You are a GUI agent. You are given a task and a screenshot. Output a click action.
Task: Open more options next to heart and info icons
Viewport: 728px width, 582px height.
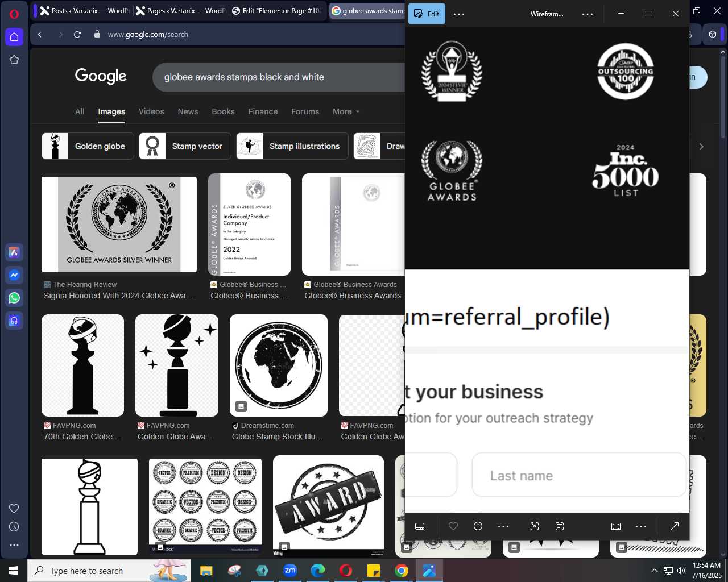tap(503, 526)
